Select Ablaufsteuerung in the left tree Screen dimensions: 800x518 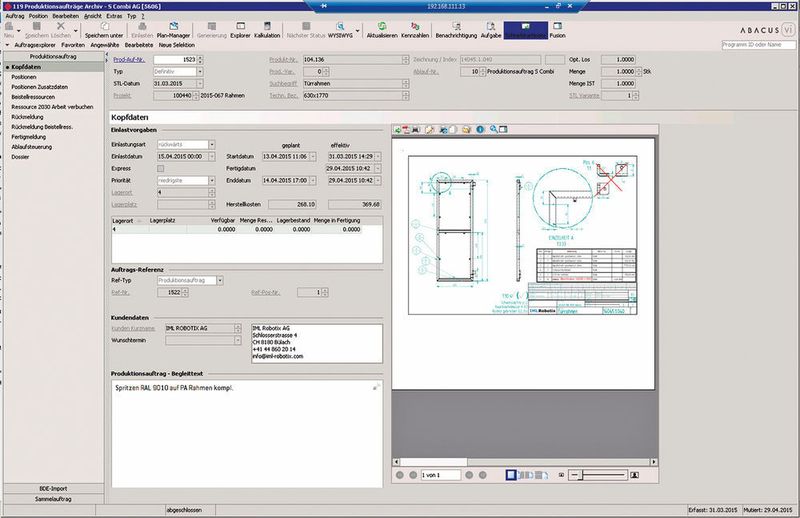pos(32,147)
